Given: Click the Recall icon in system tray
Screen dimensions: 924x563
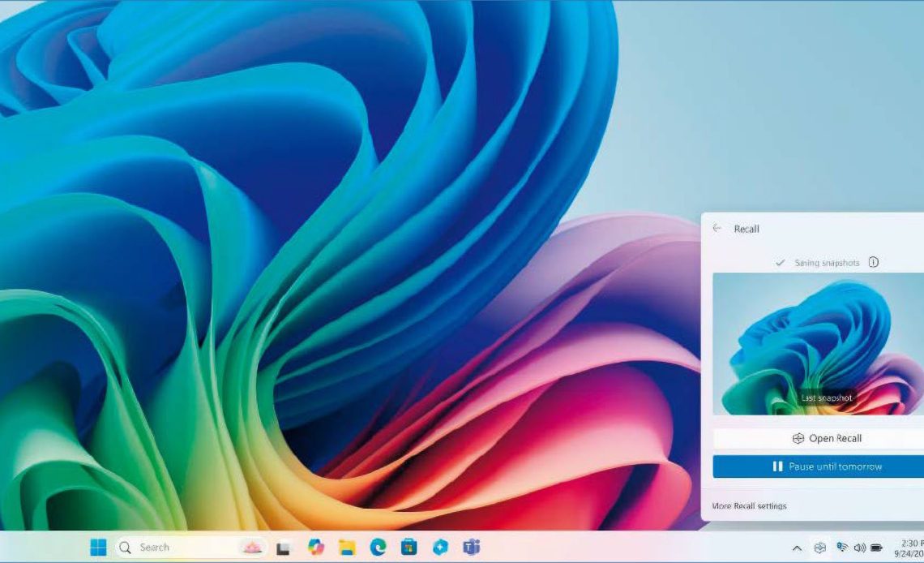Looking at the screenshot, I should (x=819, y=548).
